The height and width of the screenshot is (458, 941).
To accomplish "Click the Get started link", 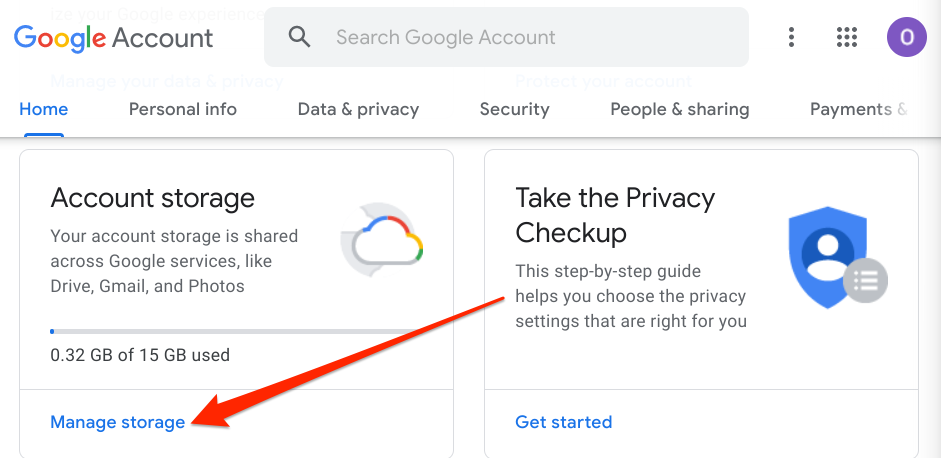I will (563, 422).
